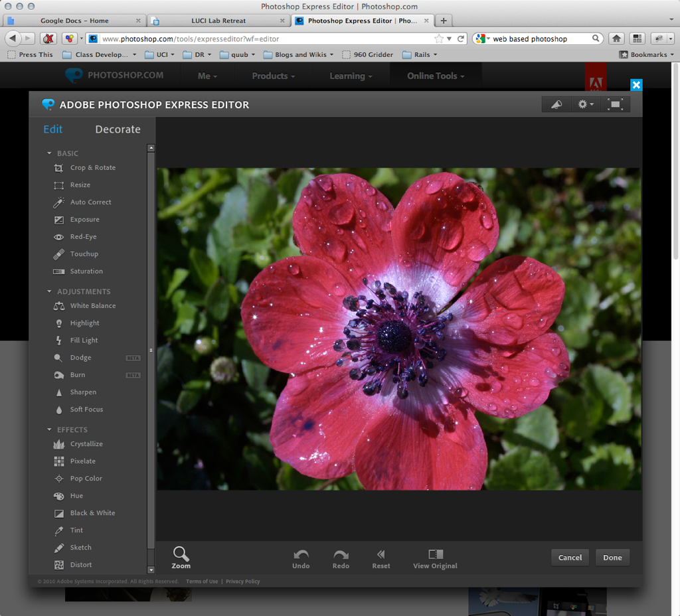Pick the Sketch pencil icon
The image size is (680, 616).
pyautogui.click(x=58, y=548)
